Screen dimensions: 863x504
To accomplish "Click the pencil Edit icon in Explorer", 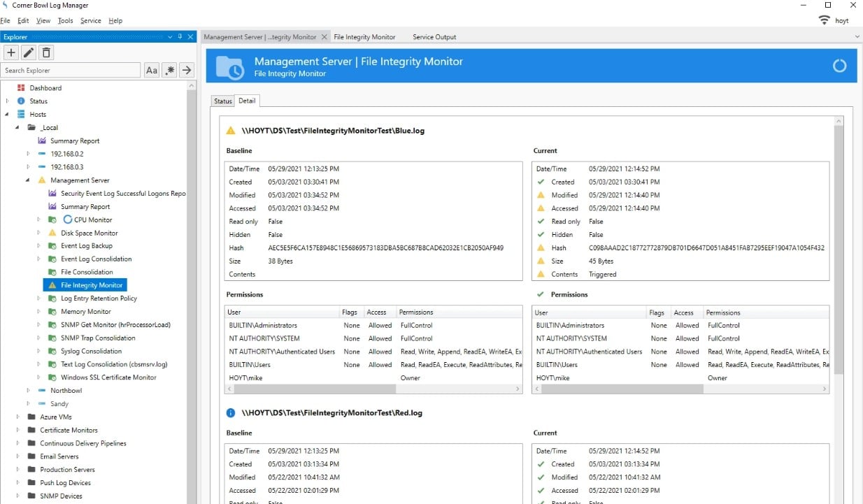I will pos(29,52).
